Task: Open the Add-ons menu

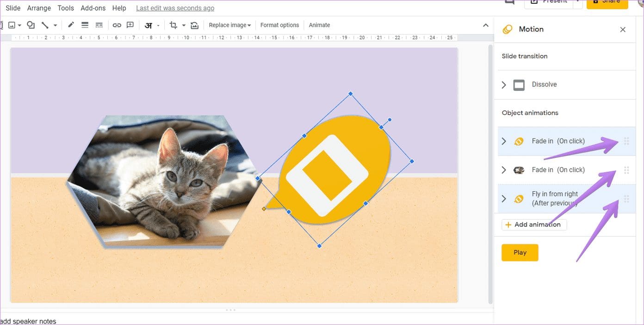Action: [93, 8]
